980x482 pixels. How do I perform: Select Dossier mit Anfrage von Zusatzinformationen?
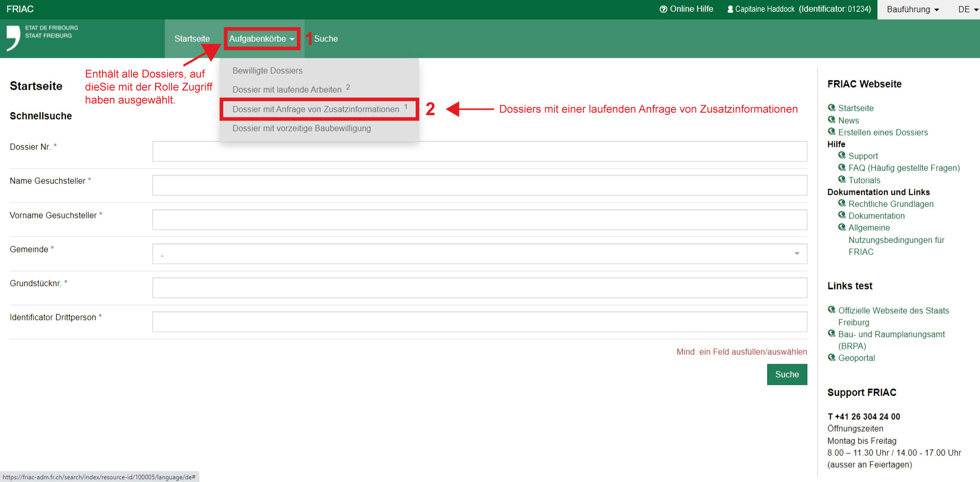coord(316,109)
